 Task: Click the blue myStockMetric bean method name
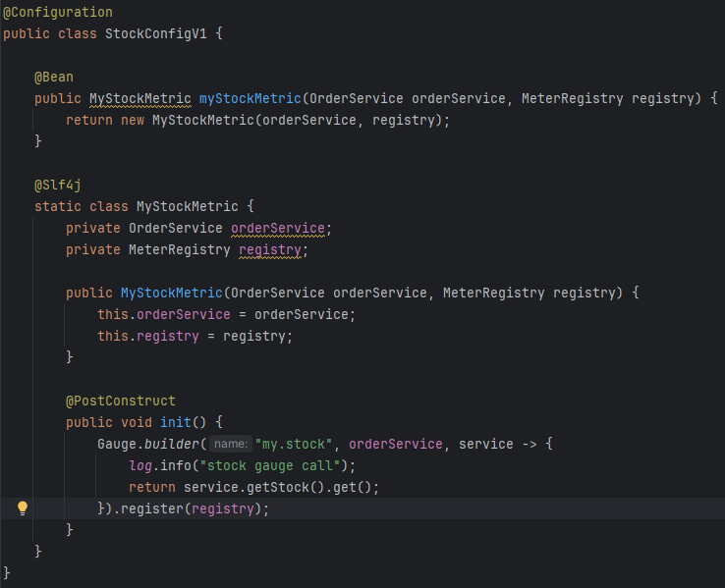[251, 98]
